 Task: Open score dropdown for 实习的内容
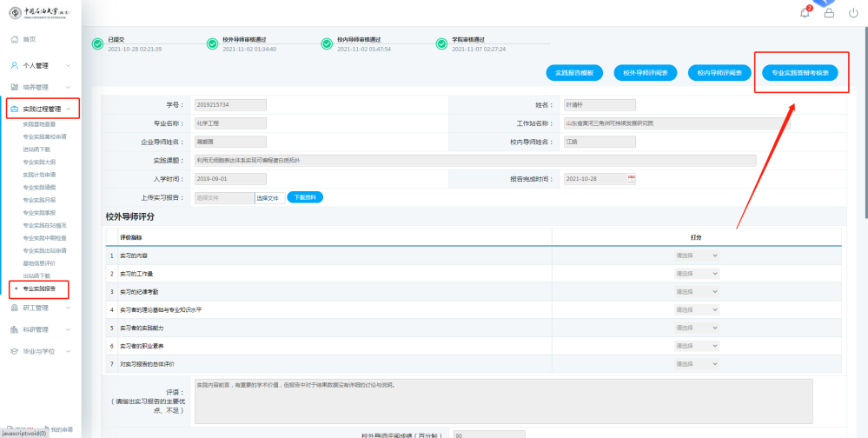coord(697,255)
